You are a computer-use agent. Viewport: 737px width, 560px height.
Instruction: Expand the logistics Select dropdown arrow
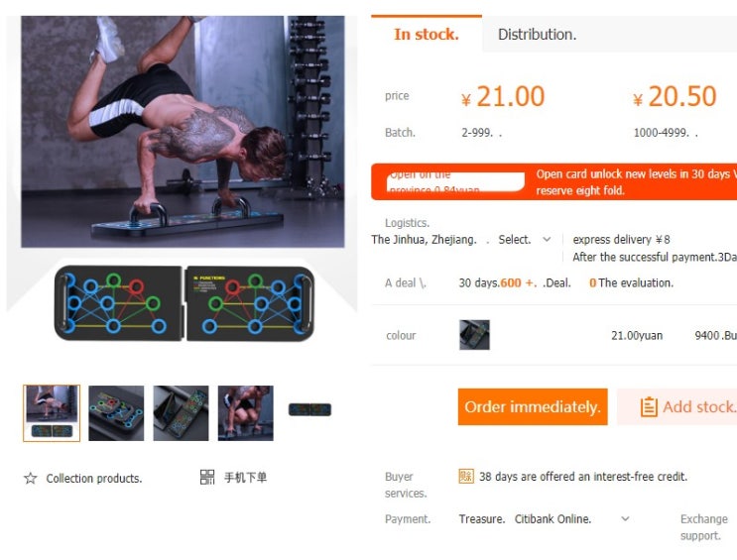547,239
